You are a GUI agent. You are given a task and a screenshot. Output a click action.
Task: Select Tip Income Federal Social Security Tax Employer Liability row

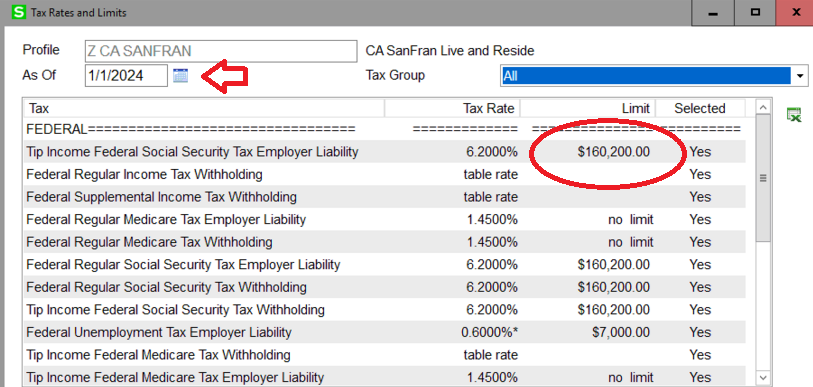click(385, 152)
